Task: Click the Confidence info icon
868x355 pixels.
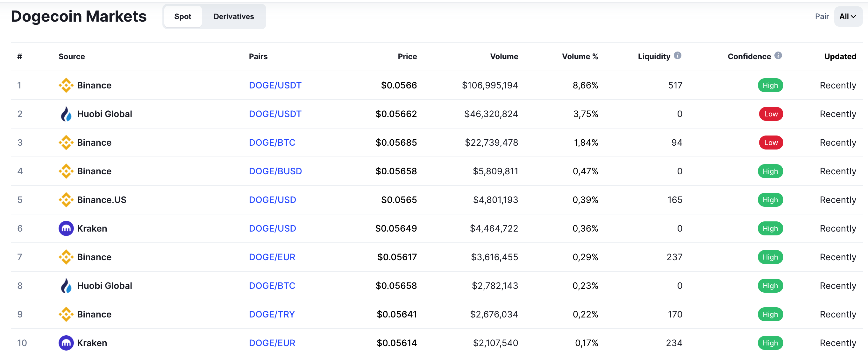Action: pos(778,56)
